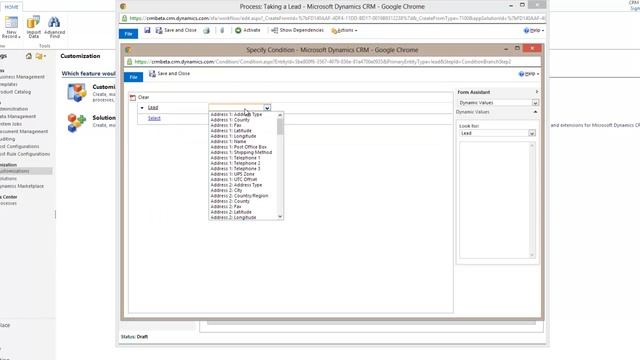Open Document Management in sidebar
640x360 pixels.
24,131
